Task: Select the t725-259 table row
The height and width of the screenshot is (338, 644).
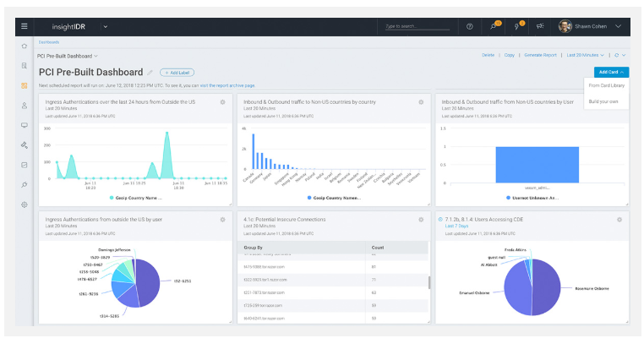Action: (333, 306)
